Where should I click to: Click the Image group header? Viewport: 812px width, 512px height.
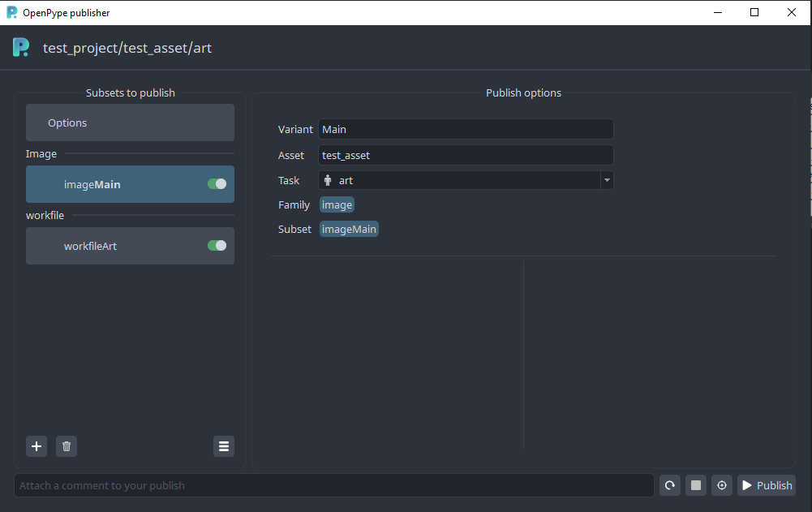41,154
